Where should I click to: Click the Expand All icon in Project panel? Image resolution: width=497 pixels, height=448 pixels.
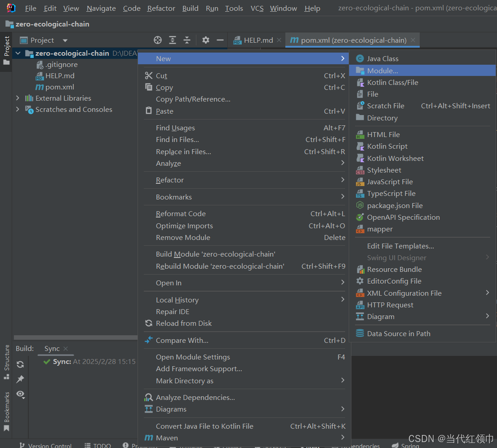point(173,40)
